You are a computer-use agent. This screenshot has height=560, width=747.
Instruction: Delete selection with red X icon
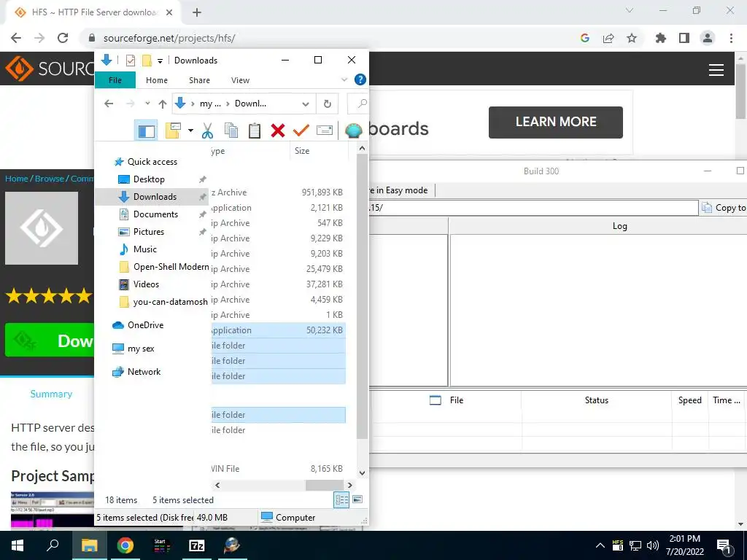point(278,130)
